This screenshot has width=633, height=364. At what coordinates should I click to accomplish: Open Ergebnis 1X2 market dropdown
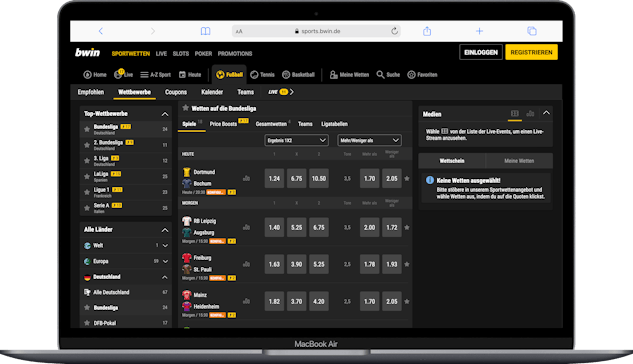point(296,140)
